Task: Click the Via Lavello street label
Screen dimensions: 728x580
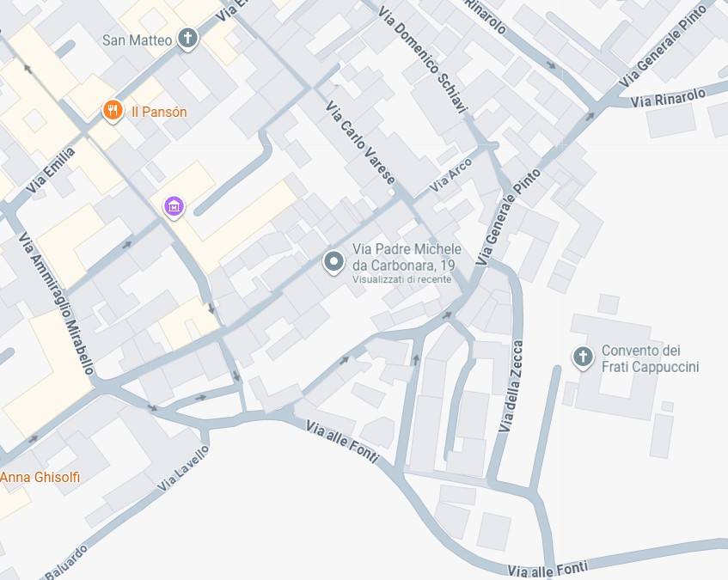Action: tap(183, 467)
